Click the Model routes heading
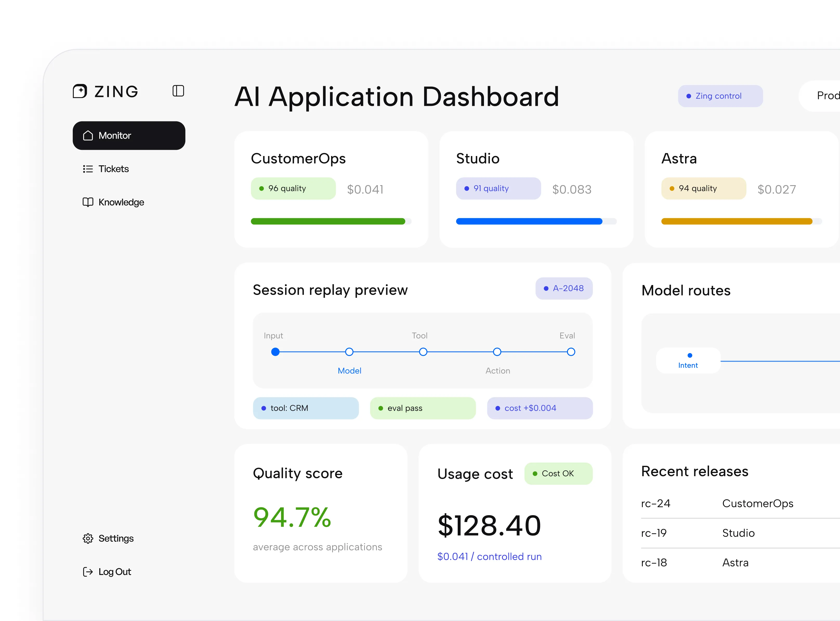The image size is (840, 621). point(686,290)
